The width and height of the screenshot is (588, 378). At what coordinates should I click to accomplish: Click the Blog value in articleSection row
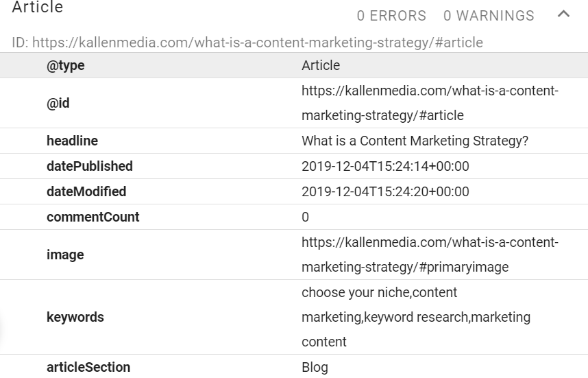(315, 367)
